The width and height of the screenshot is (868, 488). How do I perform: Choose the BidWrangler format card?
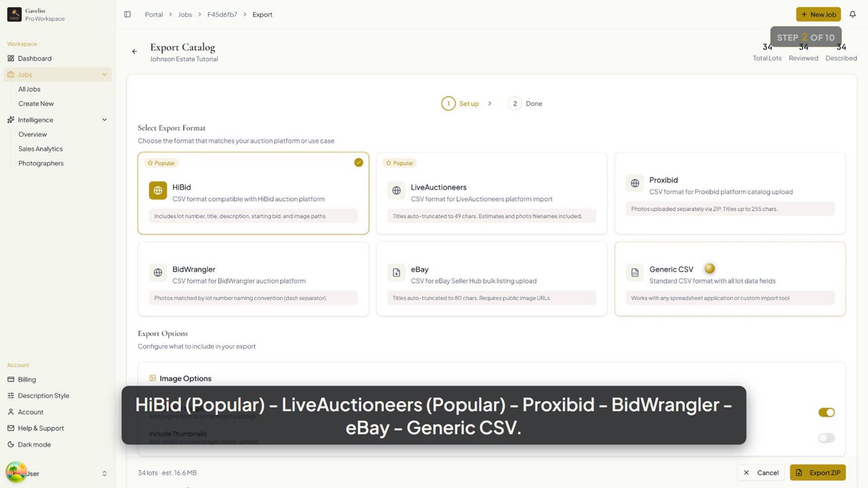pyautogui.click(x=254, y=279)
